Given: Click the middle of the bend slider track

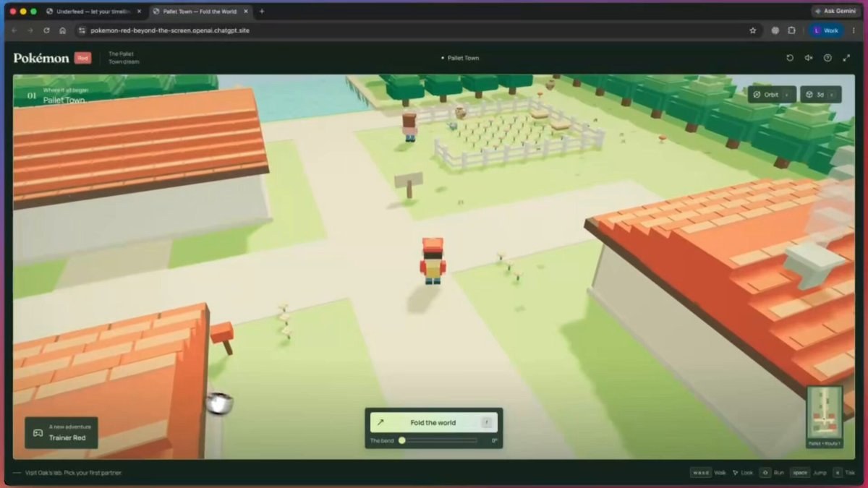Looking at the screenshot, I should (x=438, y=440).
